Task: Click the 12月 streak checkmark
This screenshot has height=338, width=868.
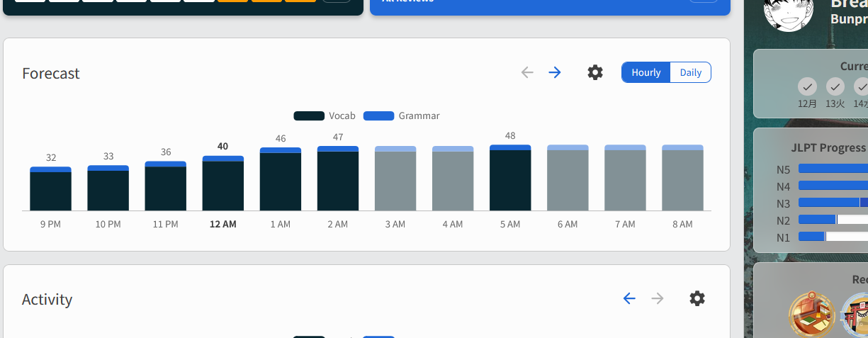Action: pos(807,87)
